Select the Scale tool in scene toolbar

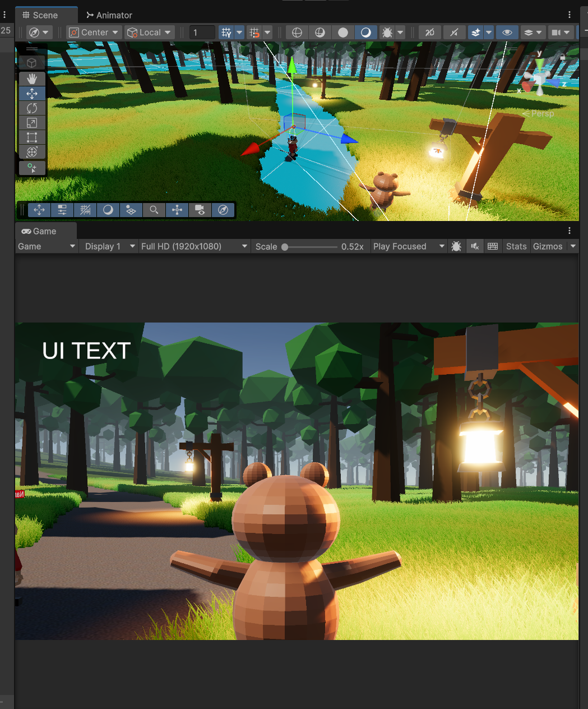(x=32, y=123)
